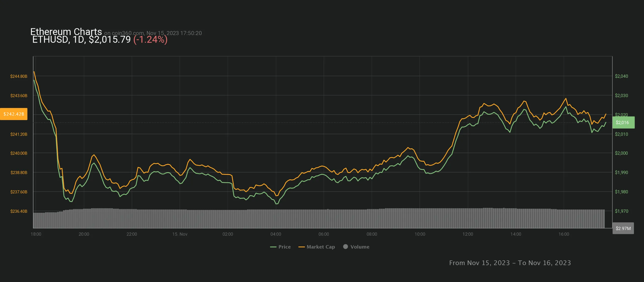
Task: Click the -1.24% change percentage
Action: [x=150, y=40]
